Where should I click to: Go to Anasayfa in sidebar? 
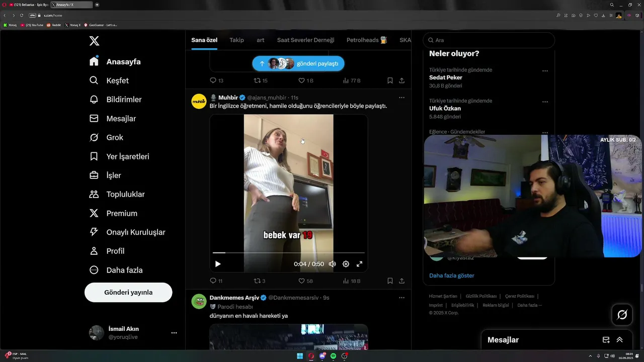point(115,62)
